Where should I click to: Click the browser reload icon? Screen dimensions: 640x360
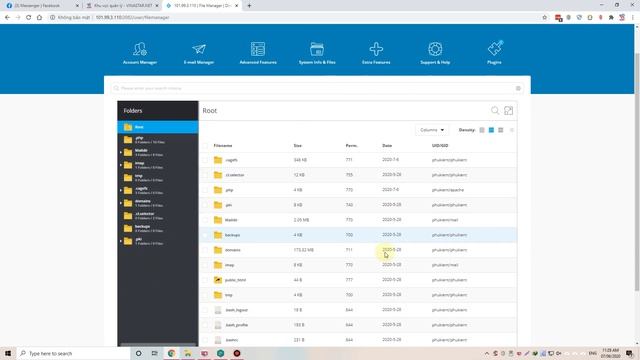coord(29,18)
